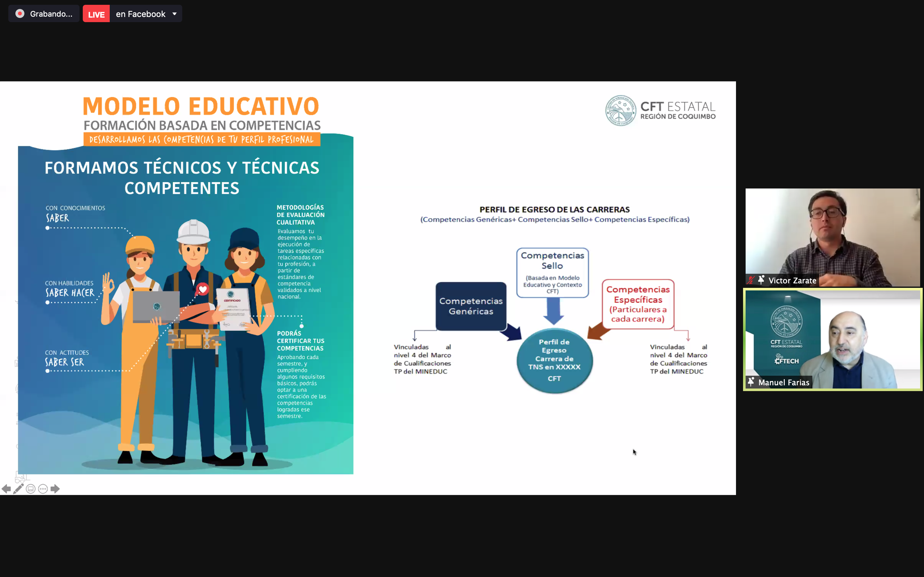Click the LIVE badge

click(96, 14)
